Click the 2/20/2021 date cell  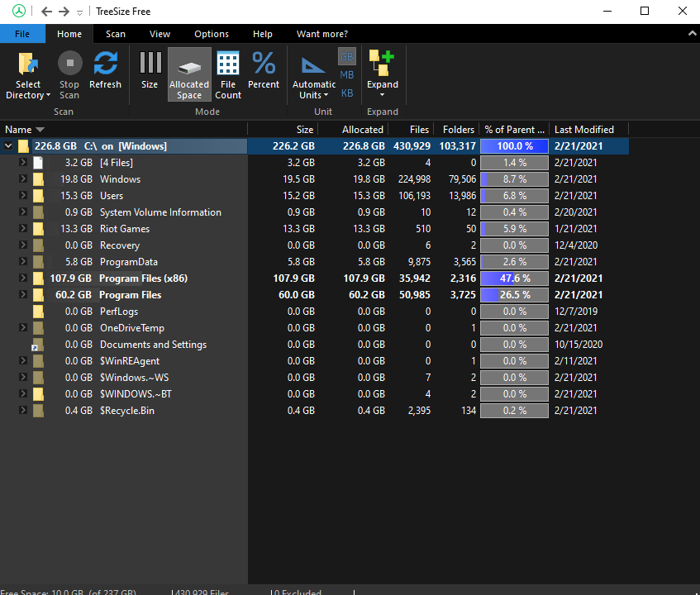(x=575, y=212)
